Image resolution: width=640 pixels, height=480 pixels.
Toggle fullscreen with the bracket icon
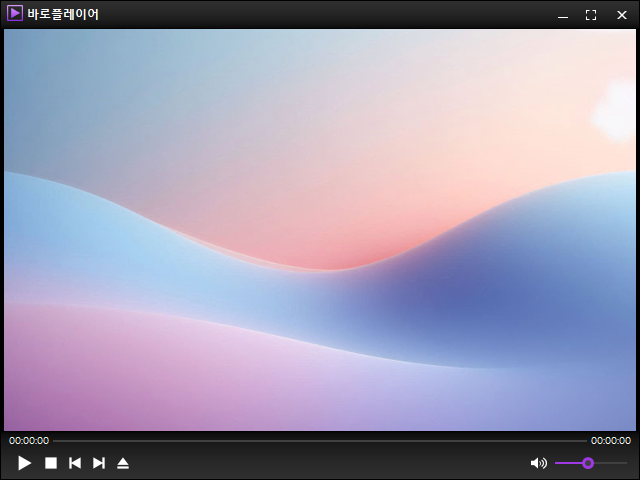[591, 15]
